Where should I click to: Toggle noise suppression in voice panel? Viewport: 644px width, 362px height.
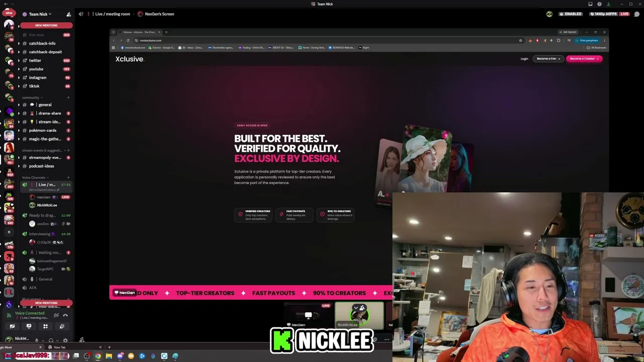click(x=56, y=315)
